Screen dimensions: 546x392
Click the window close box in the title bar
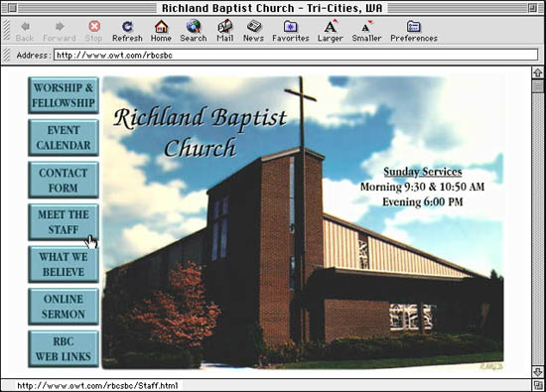[x=12, y=8]
